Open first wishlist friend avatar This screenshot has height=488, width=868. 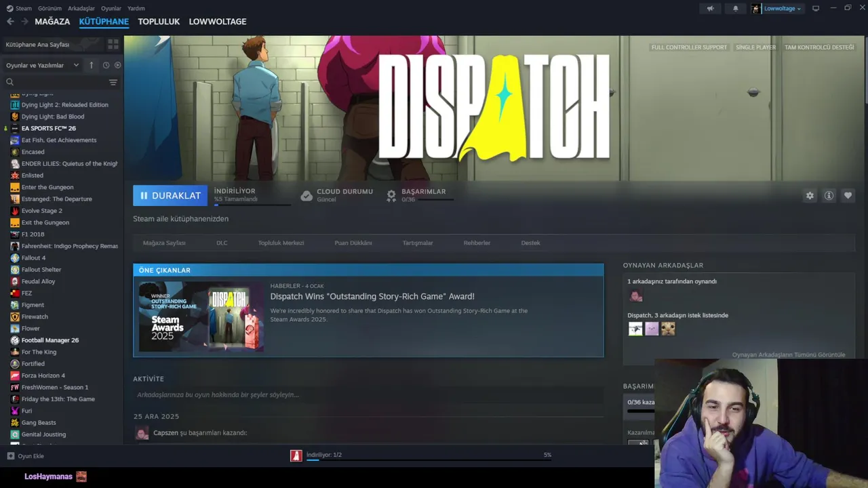click(x=635, y=329)
